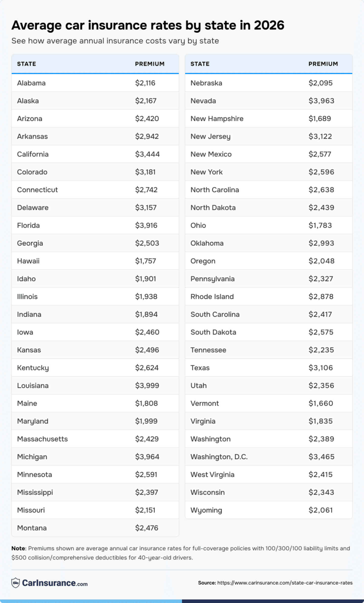Click Nevada's $3,963 premium value
This screenshot has height=603, width=364.
(321, 101)
